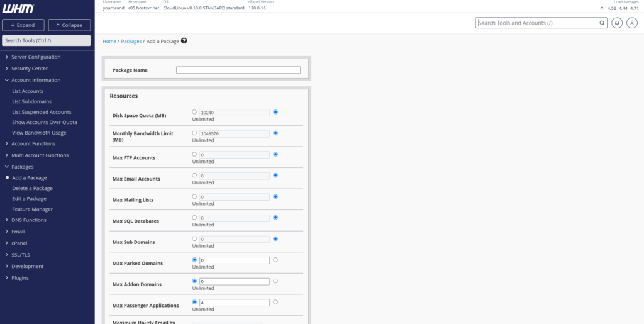This screenshot has width=644, height=324.
Task: Collapse the Account Information section
Action: pos(36,80)
